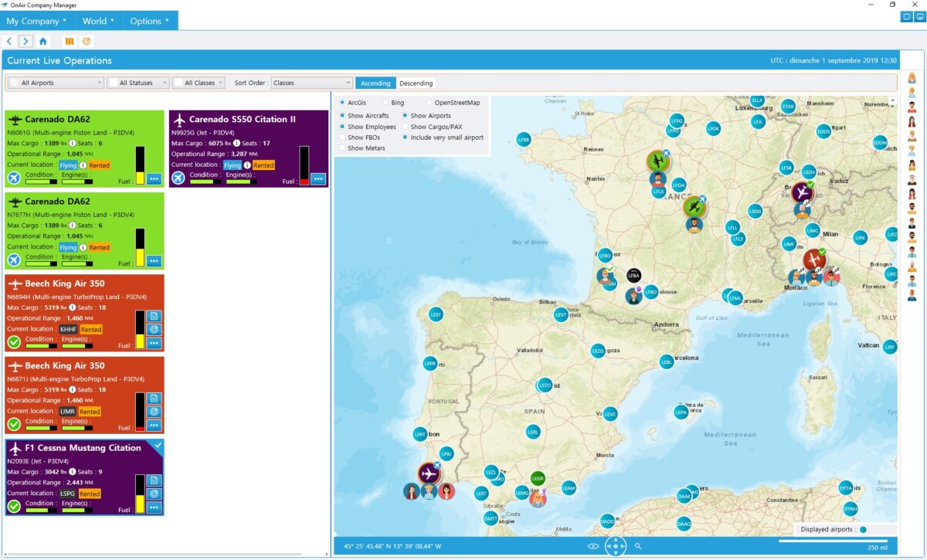The height and width of the screenshot is (560, 927).
Task: Click the map pan control in the bottom bar
Action: (x=616, y=545)
